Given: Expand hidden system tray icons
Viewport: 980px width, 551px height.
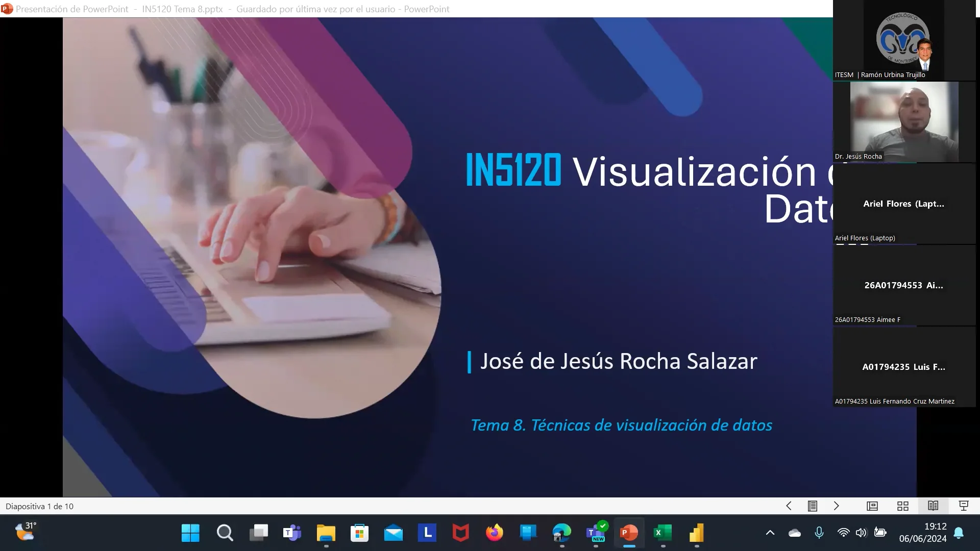Looking at the screenshot, I should click(770, 533).
